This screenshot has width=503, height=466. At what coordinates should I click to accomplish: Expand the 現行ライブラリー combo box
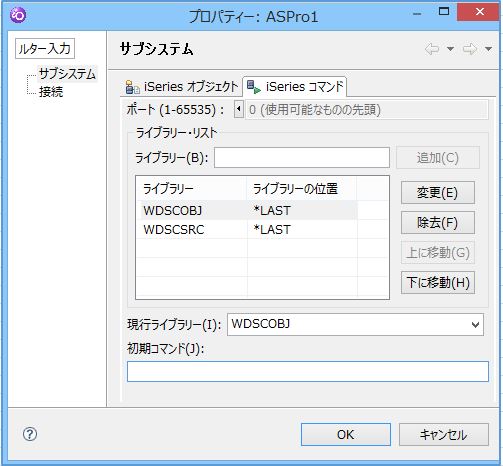[x=475, y=324]
